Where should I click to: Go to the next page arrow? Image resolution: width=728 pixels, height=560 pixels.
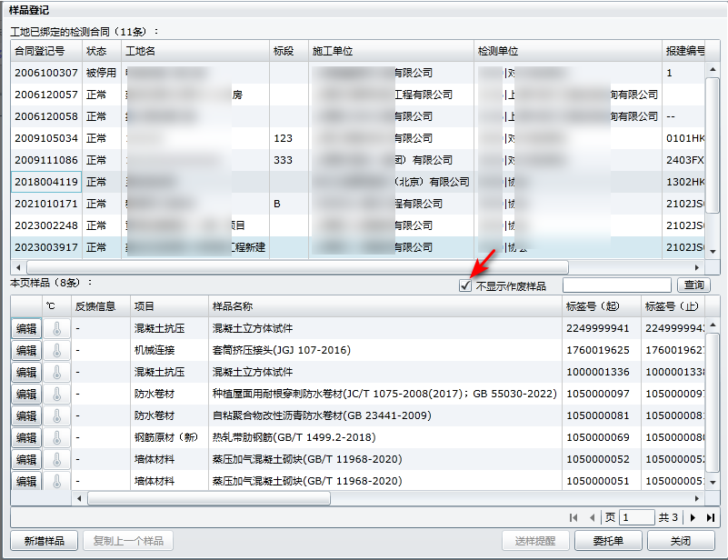point(693,517)
